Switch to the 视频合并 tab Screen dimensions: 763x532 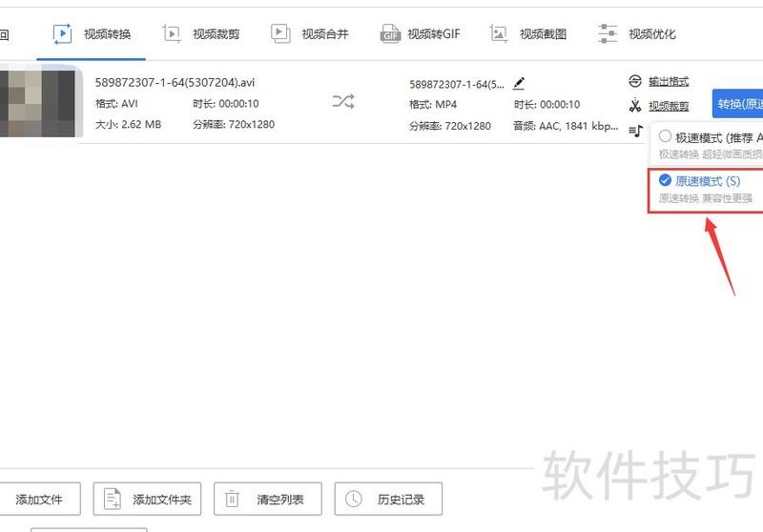pyautogui.click(x=310, y=34)
